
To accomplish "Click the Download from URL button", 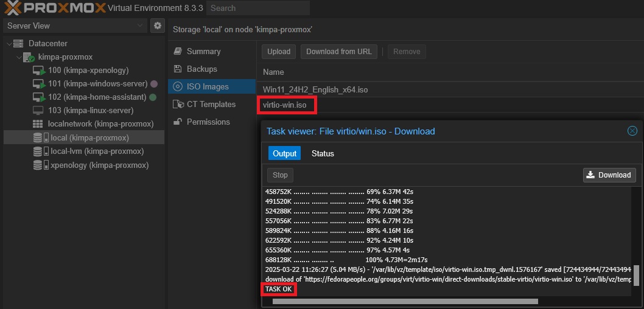I will point(339,52).
